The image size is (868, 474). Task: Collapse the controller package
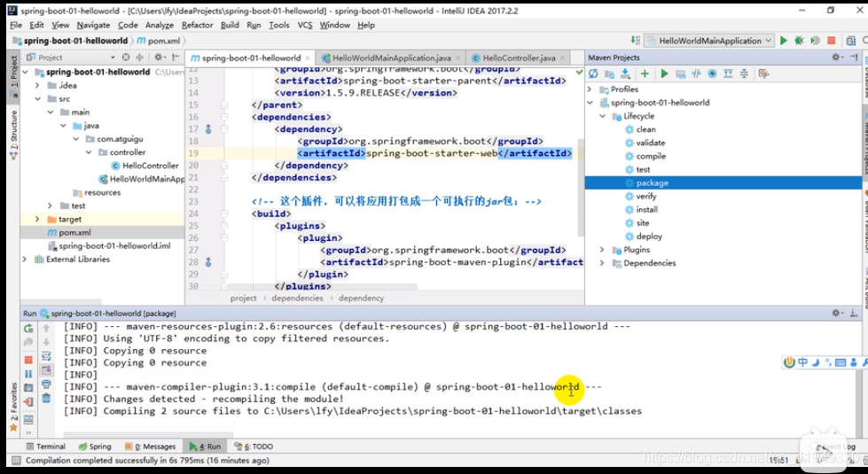[88, 152]
